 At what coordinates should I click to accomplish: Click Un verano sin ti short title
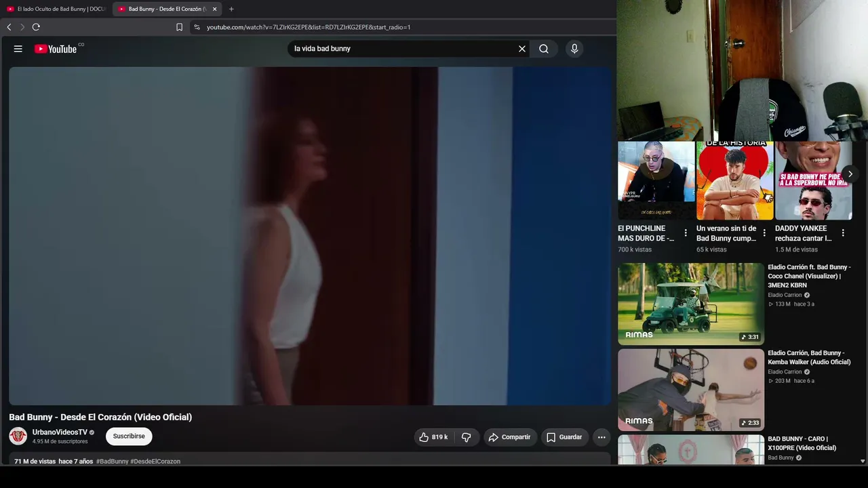726,233
